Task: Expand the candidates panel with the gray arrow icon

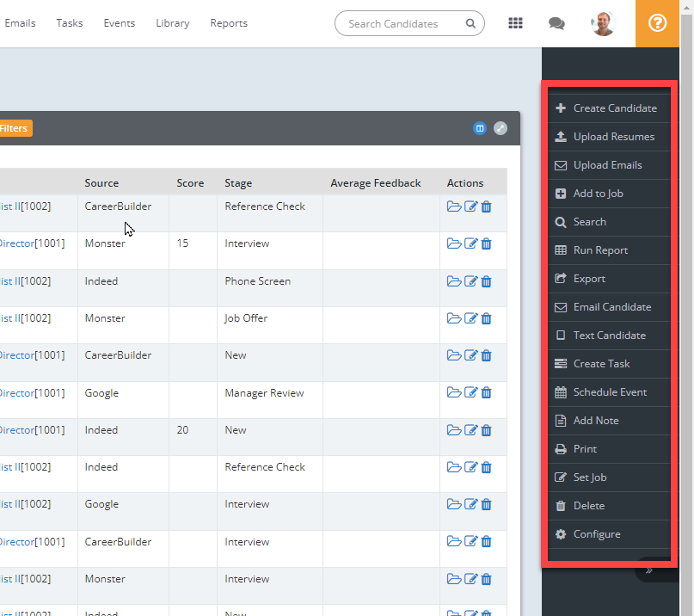Action: click(501, 128)
